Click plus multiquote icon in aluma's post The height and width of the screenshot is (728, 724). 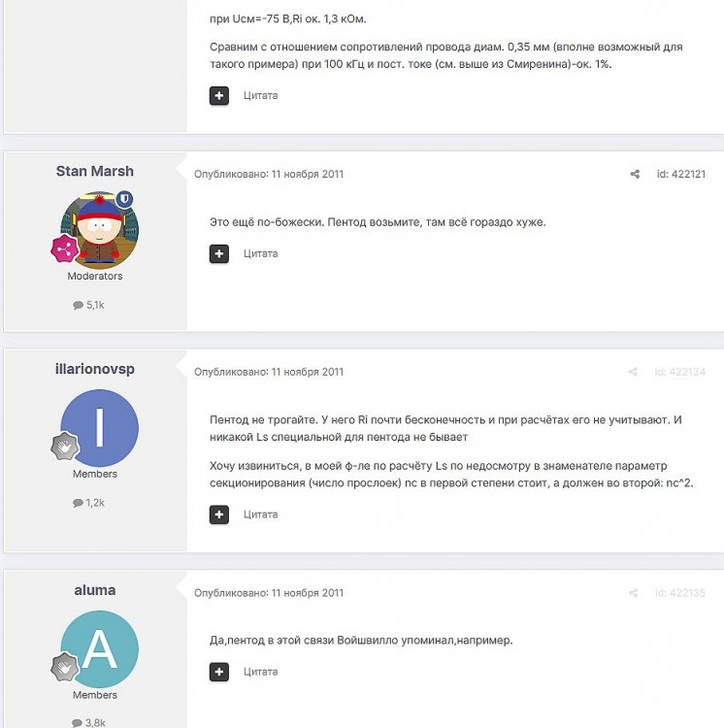click(x=219, y=672)
